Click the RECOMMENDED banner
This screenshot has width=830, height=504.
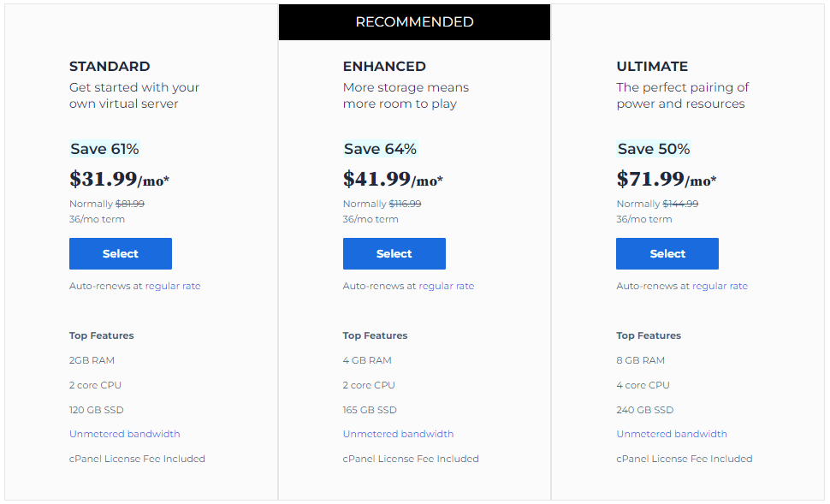pyautogui.click(x=414, y=22)
